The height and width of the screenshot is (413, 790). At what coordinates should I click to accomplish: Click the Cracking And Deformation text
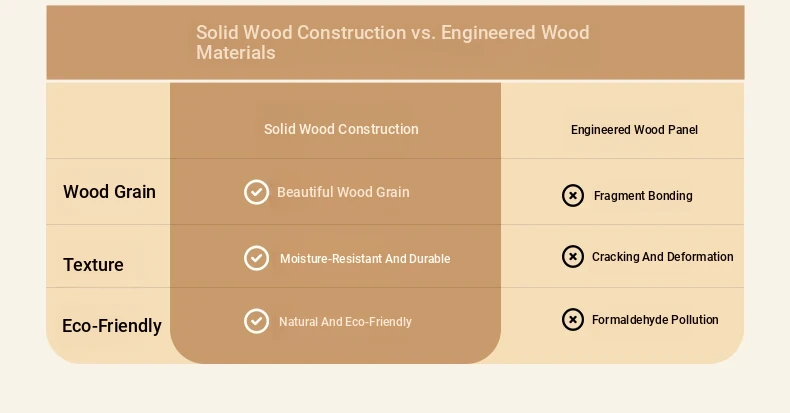[663, 256]
